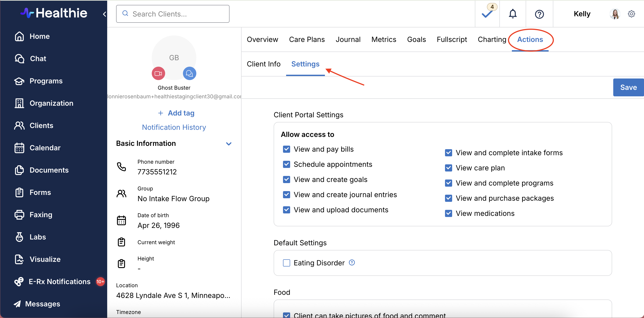Click the help question mark icon

pyautogui.click(x=539, y=14)
